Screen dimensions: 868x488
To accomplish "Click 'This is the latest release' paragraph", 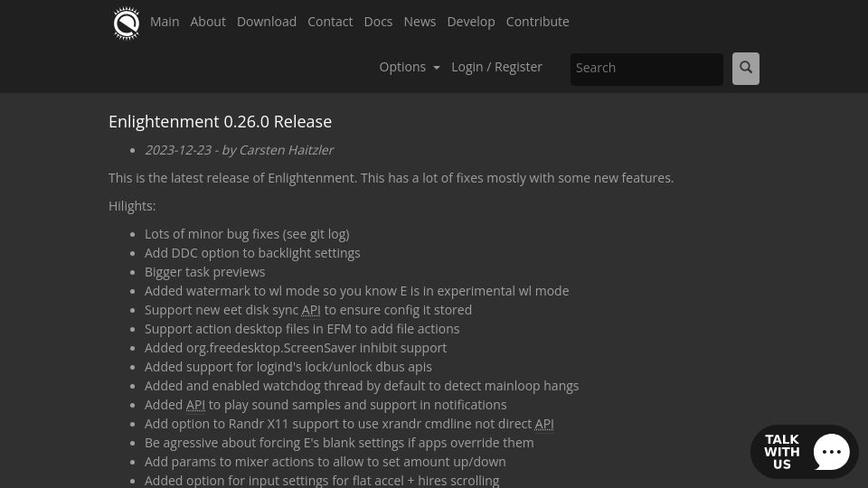I will [391, 178].
